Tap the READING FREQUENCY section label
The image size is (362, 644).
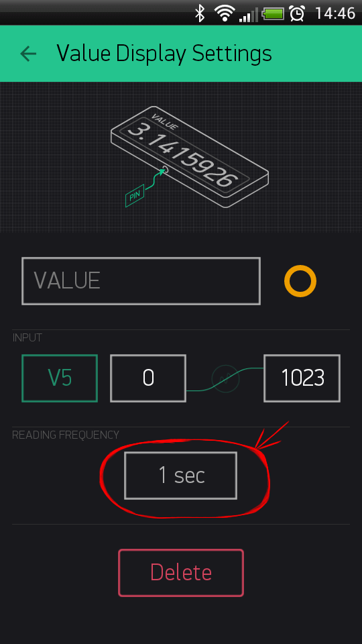pos(66,435)
